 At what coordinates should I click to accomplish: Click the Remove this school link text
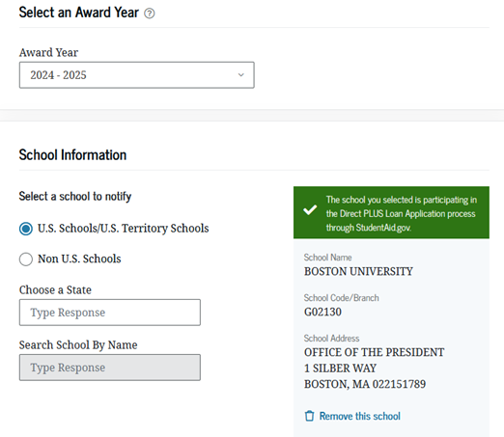pyautogui.click(x=360, y=416)
